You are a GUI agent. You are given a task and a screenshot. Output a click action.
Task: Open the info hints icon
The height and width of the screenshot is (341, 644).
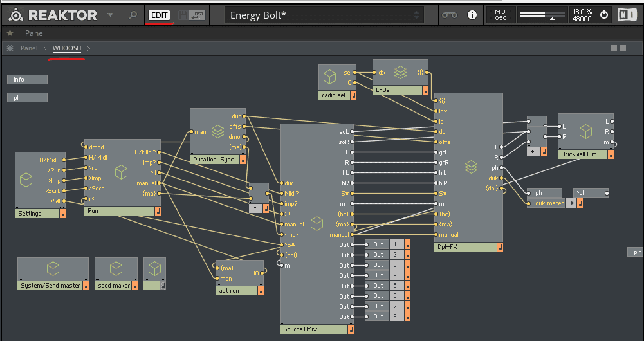tap(472, 15)
